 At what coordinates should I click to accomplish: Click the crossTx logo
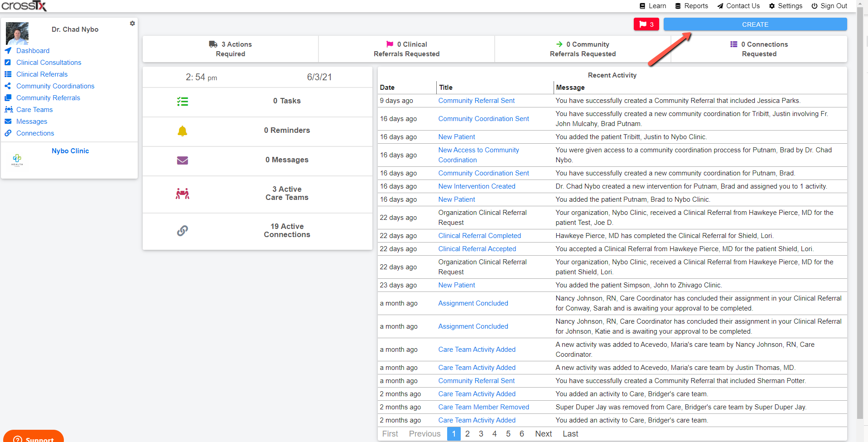tap(24, 6)
